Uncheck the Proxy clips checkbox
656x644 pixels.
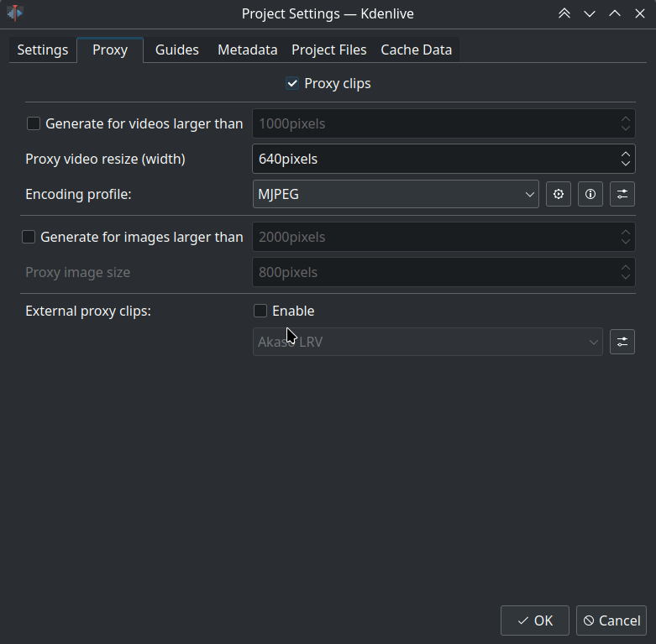tap(292, 83)
